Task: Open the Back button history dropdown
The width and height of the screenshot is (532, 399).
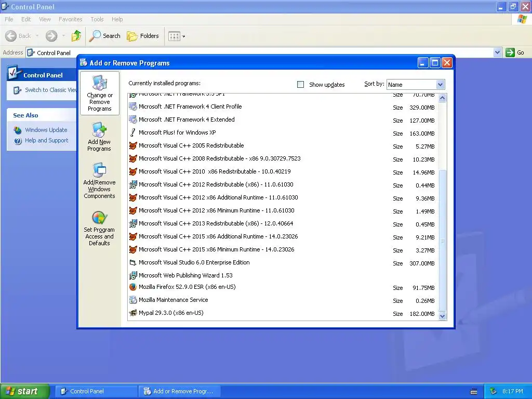Action: click(x=37, y=36)
